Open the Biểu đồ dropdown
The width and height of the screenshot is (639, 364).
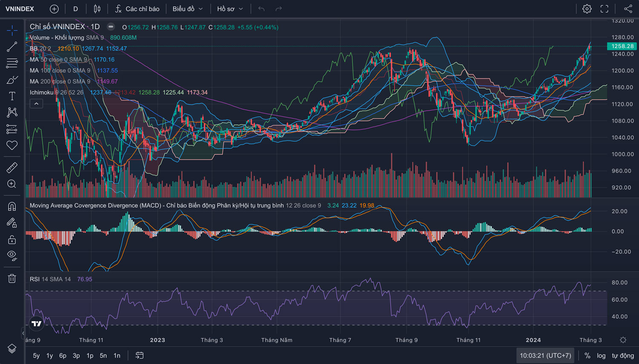[x=187, y=9]
